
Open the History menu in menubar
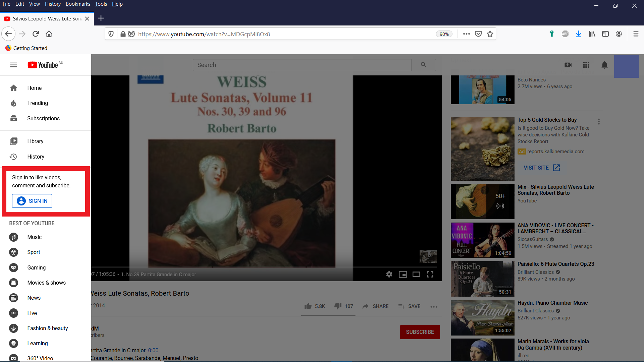pyautogui.click(x=53, y=4)
